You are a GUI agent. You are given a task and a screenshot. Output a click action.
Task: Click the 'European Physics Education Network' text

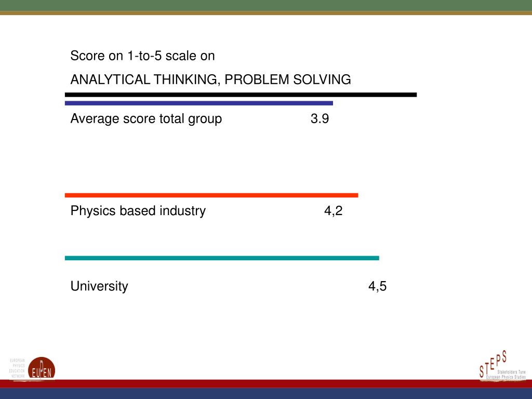(17, 368)
